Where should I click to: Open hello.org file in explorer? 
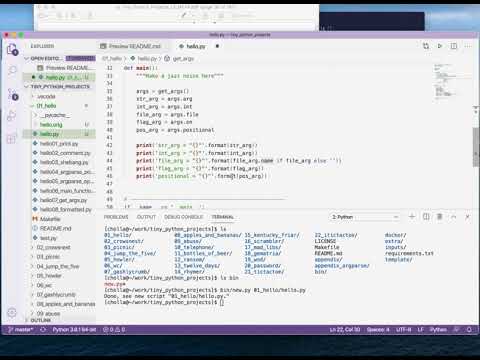(51, 125)
